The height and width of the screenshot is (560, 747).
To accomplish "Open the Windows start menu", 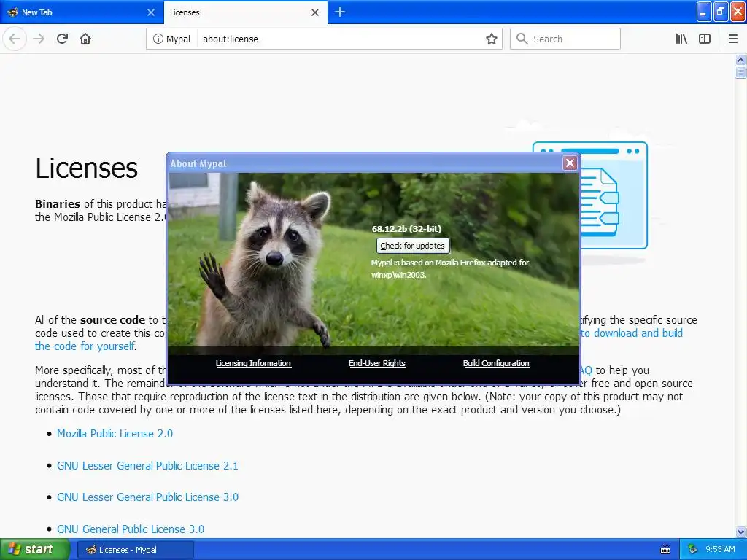I will [35, 549].
